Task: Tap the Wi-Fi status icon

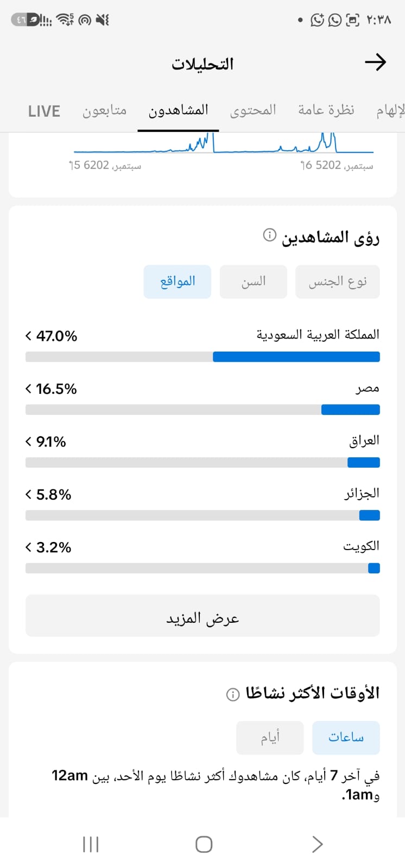Action: point(66,20)
